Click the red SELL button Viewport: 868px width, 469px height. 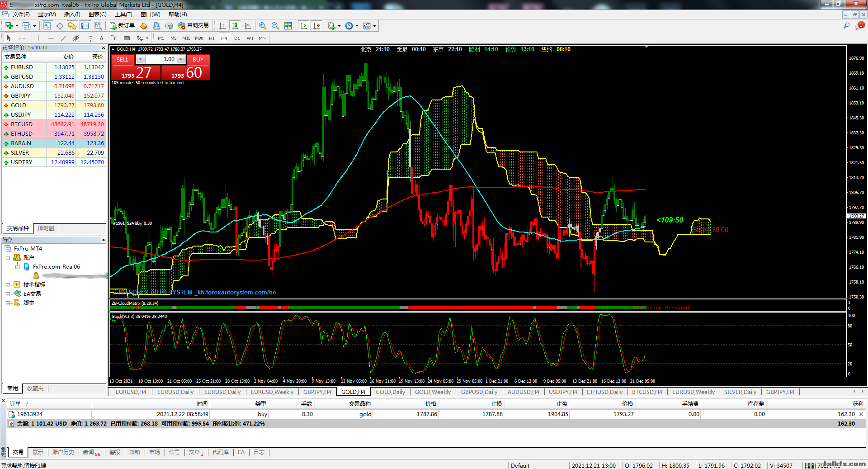tap(123, 59)
